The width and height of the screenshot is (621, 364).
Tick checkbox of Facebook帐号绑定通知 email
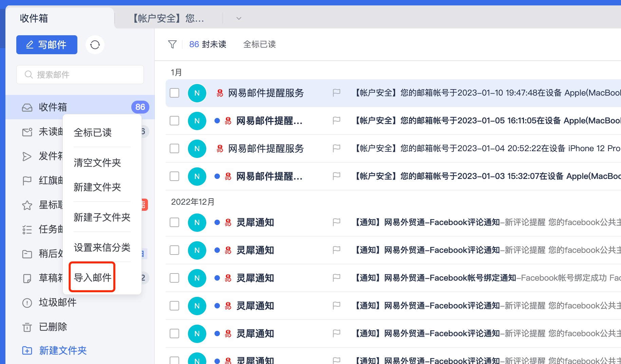174,278
